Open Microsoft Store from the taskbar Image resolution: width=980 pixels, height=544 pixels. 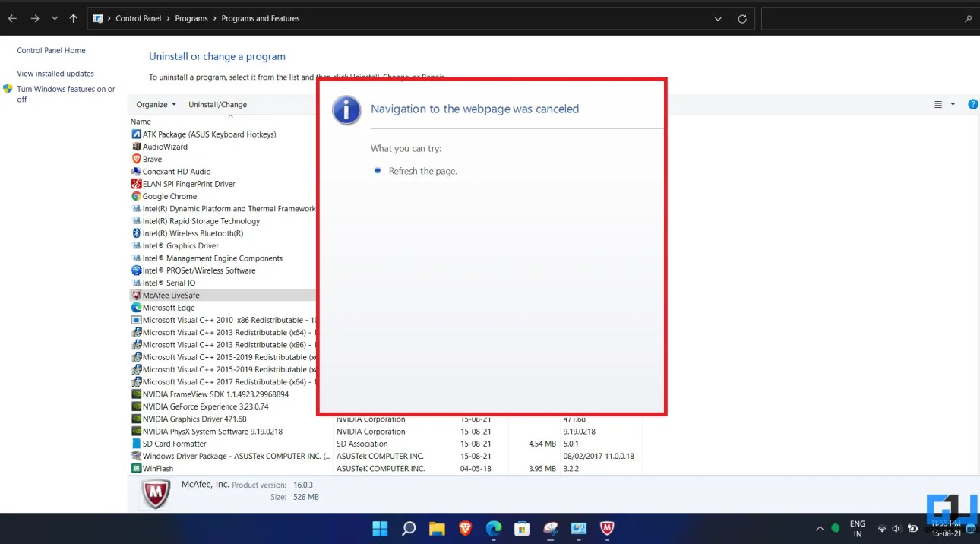tap(521, 529)
